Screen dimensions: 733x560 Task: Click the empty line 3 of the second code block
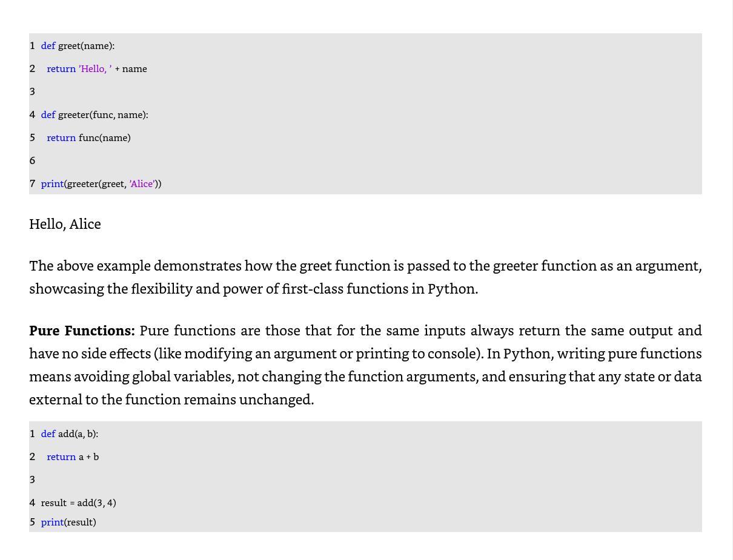(x=365, y=480)
